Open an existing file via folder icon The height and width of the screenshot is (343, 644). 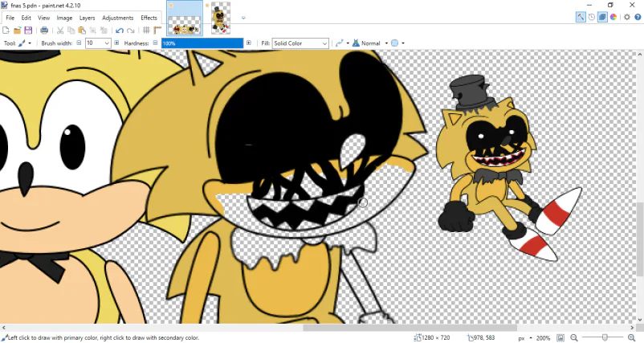pyautogui.click(x=17, y=31)
